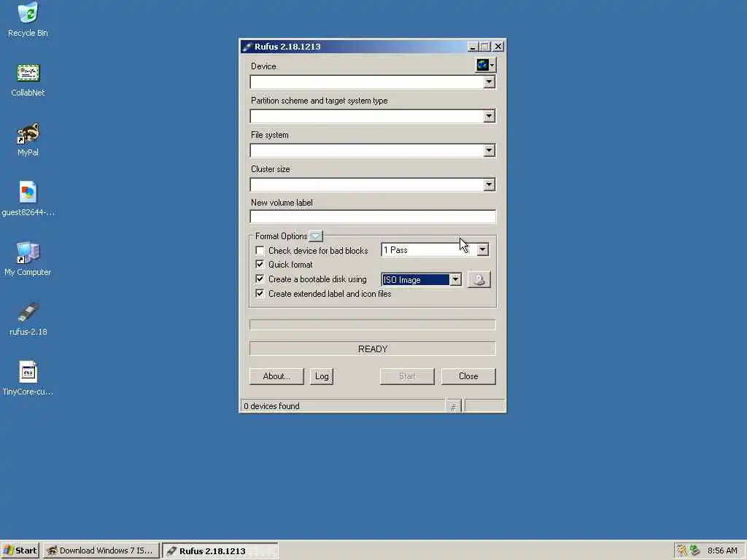Expand Partition scheme and target system dropdown

pyautogui.click(x=489, y=116)
